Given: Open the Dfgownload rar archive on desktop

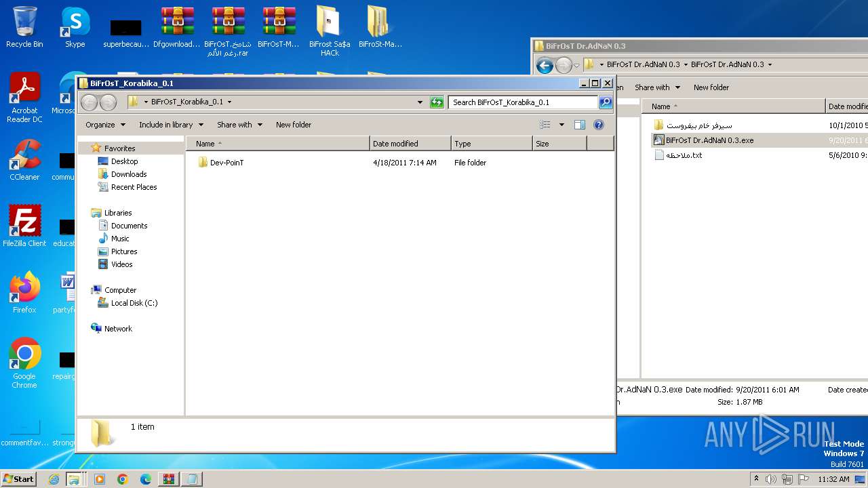Looking at the screenshot, I should point(177,27).
